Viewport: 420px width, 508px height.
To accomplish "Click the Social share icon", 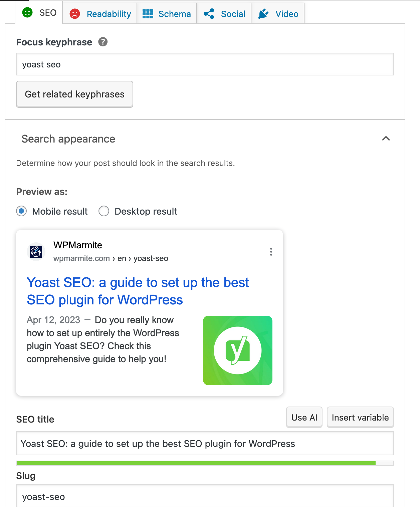I will (209, 13).
